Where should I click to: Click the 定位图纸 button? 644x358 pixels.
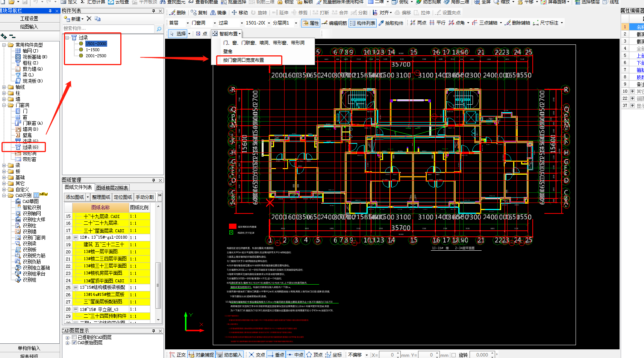123,197
